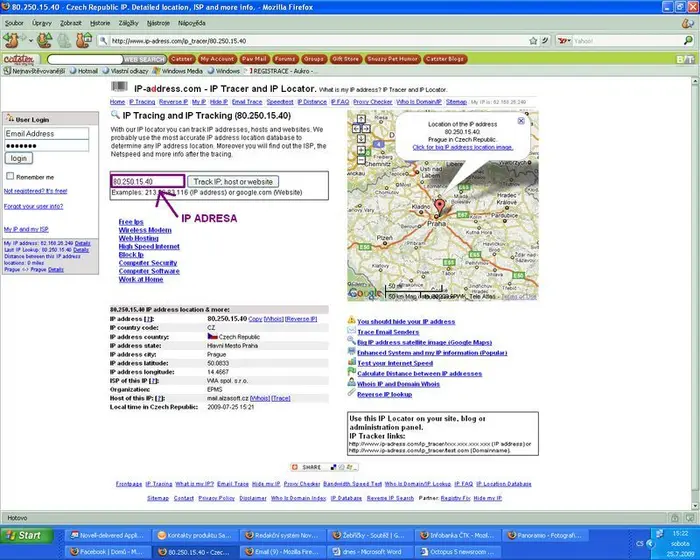The image size is (700, 560).
Task: Click the Track IP, host or website button
Action: coord(233,182)
